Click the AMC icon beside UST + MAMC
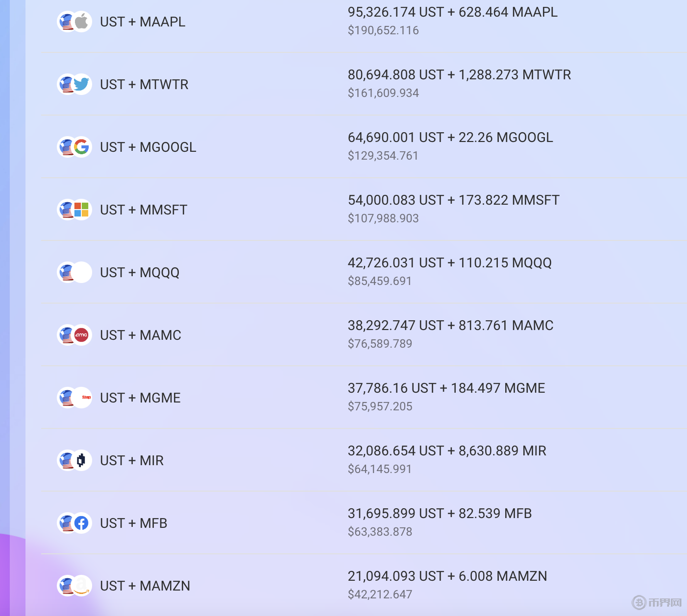 (x=82, y=335)
